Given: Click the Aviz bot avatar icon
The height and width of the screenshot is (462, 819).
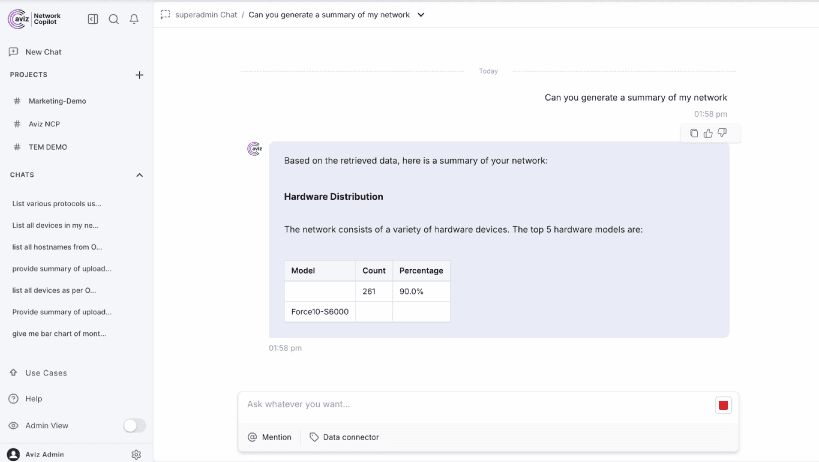Looking at the screenshot, I should [254, 149].
